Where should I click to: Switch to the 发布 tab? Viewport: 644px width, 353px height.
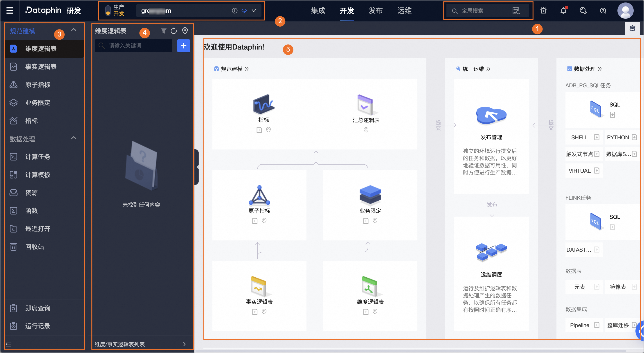[375, 11]
